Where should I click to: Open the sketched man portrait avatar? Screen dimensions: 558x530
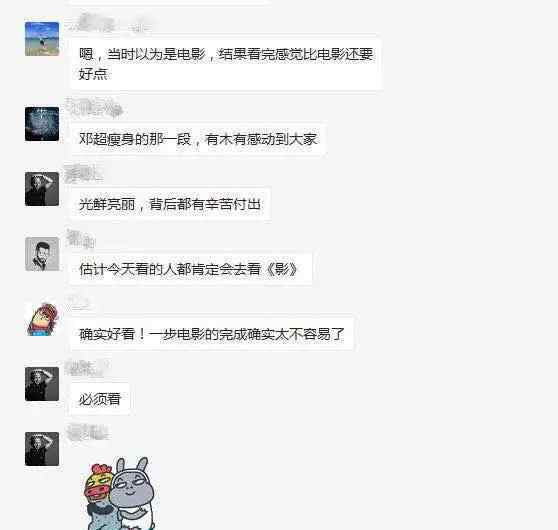click(42, 254)
